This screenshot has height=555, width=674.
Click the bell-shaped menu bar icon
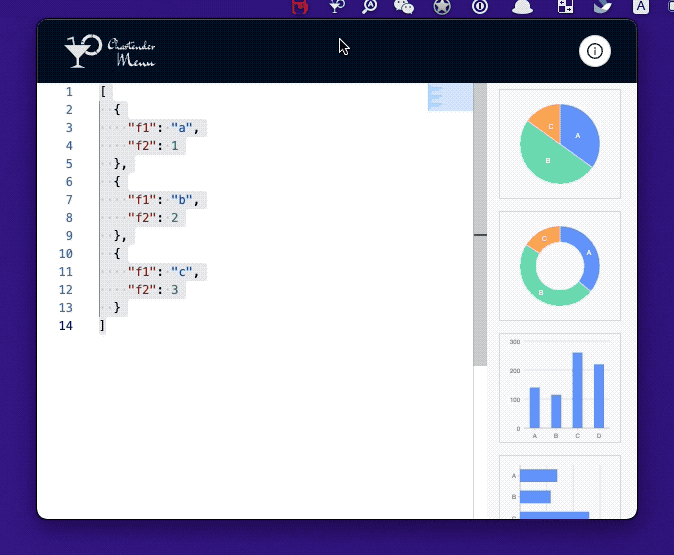click(x=522, y=6)
